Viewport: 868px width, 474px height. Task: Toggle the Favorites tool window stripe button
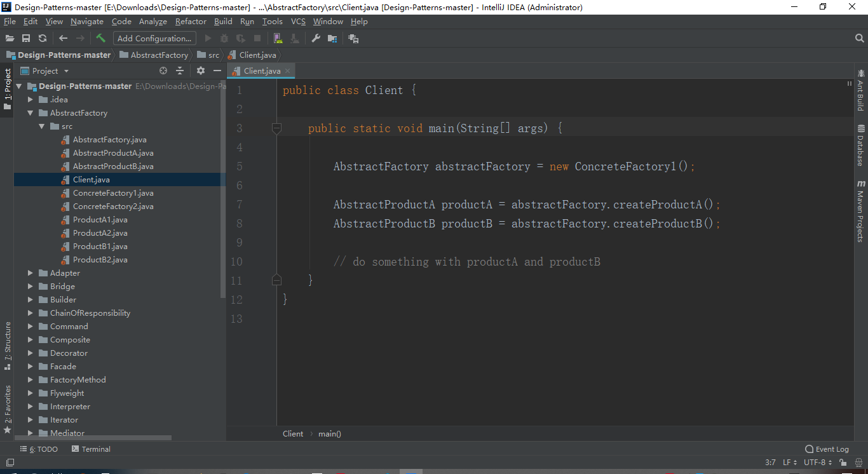coord(8,409)
